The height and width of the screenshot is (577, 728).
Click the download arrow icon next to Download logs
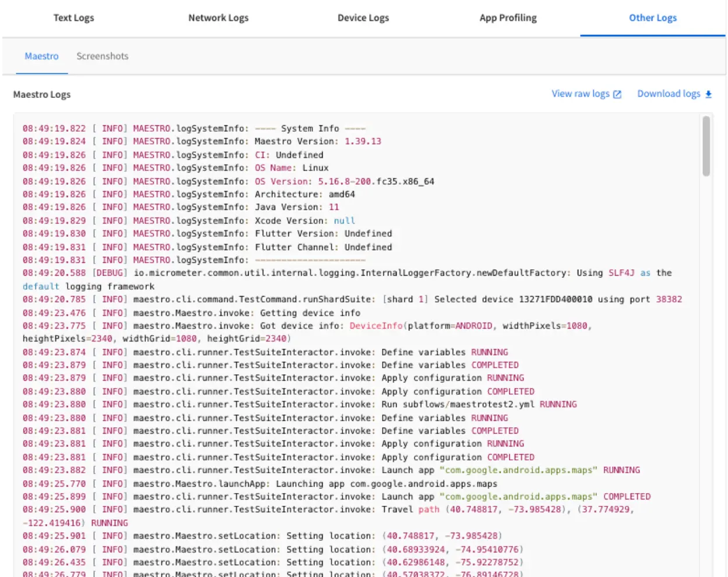(x=708, y=93)
